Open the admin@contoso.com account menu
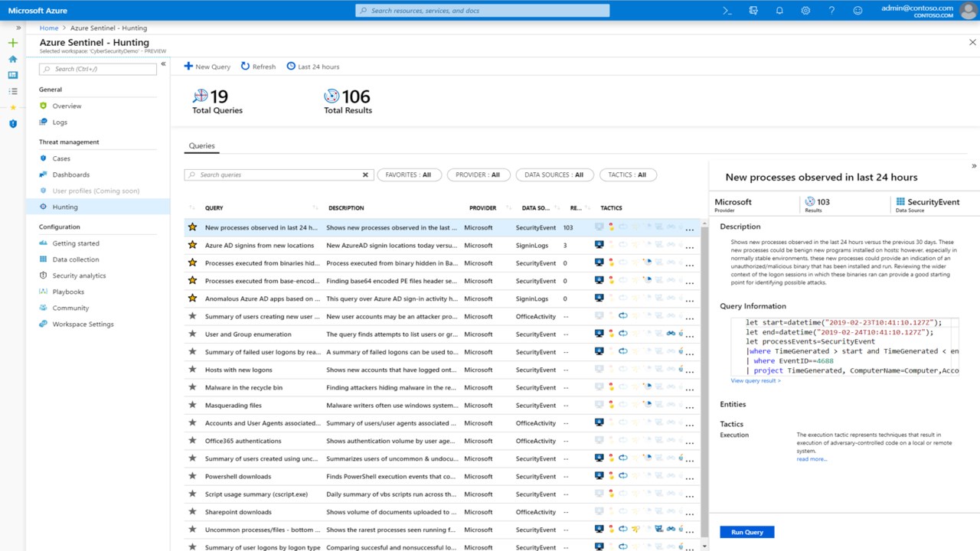Screen dimensions: 980x551 (926, 11)
